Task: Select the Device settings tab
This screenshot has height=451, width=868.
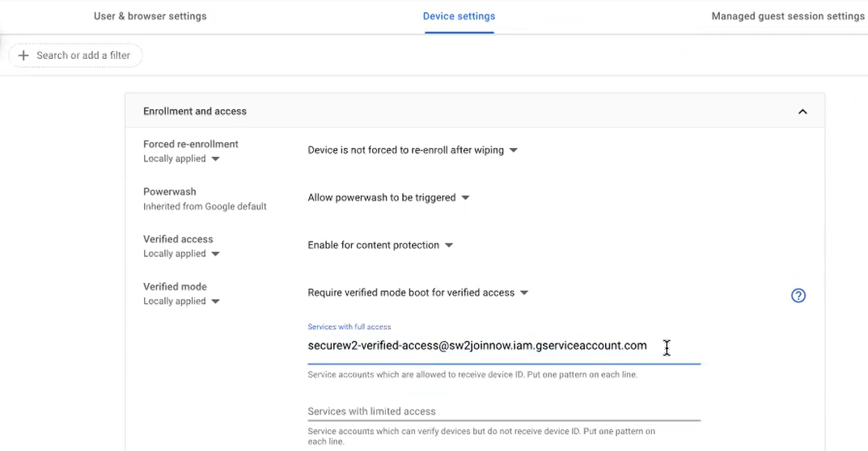Action: (x=459, y=16)
